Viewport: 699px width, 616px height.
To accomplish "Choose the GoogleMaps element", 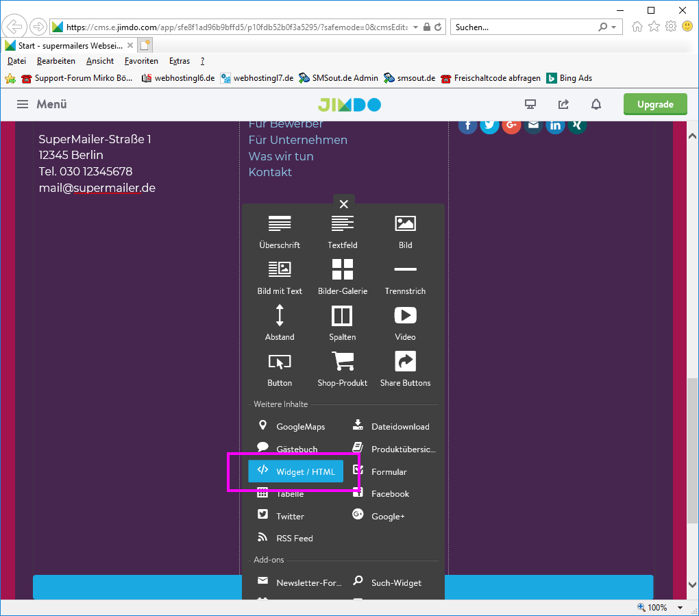I will pos(291,426).
